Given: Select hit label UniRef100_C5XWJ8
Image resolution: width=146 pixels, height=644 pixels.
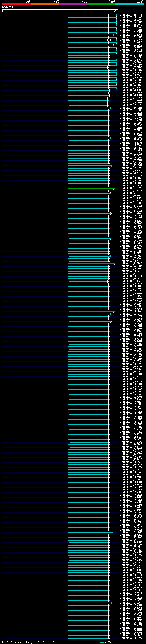Looking at the screenshot, I should coord(131,75).
